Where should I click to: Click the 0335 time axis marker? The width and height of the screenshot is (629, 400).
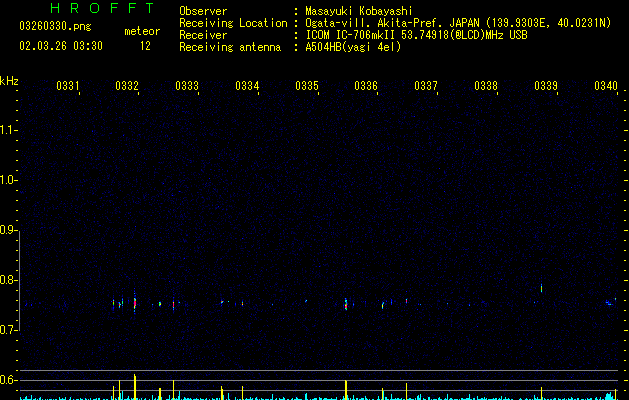[307, 86]
